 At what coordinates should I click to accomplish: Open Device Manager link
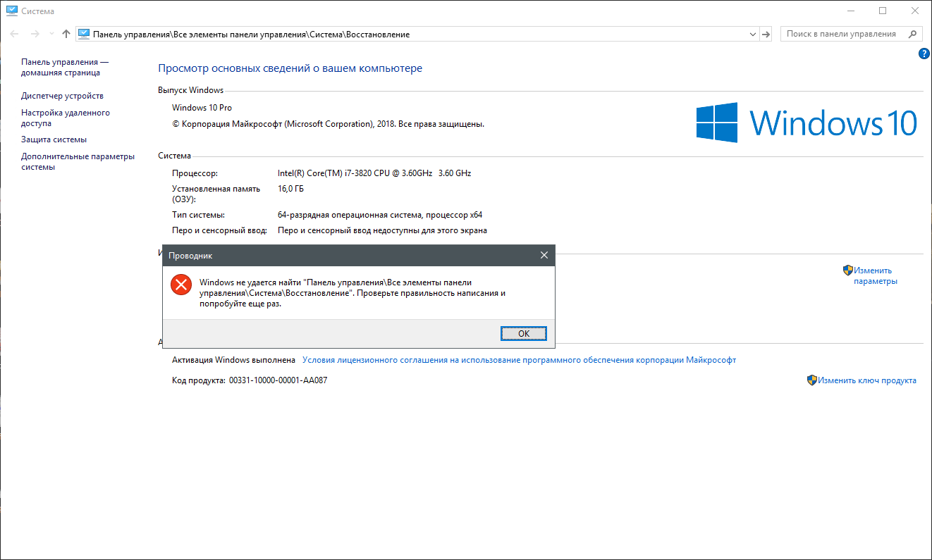click(62, 96)
